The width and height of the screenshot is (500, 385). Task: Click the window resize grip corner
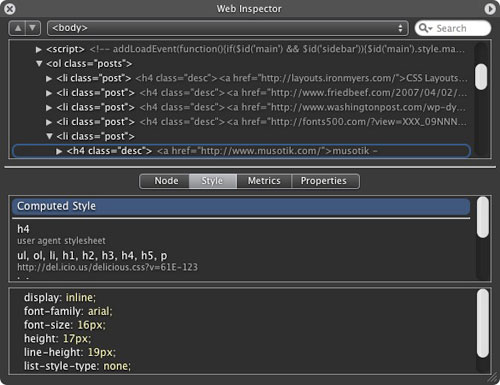pos(492,378)
